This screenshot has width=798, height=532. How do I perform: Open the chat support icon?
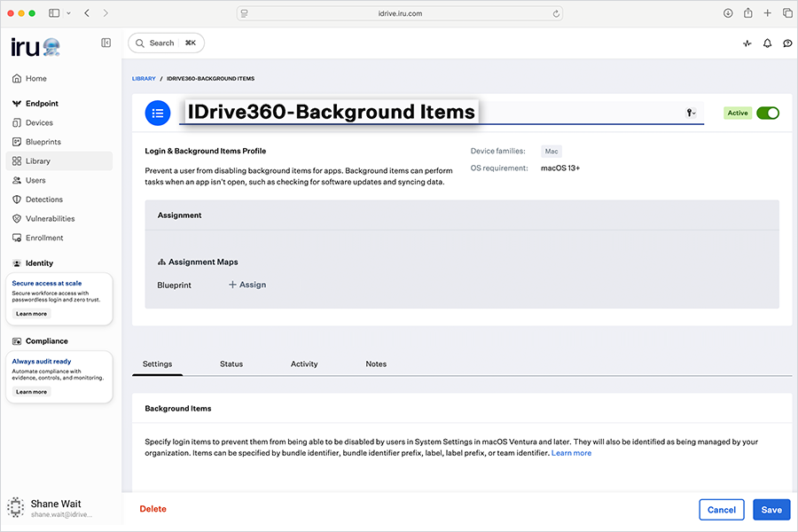point(787,43)
